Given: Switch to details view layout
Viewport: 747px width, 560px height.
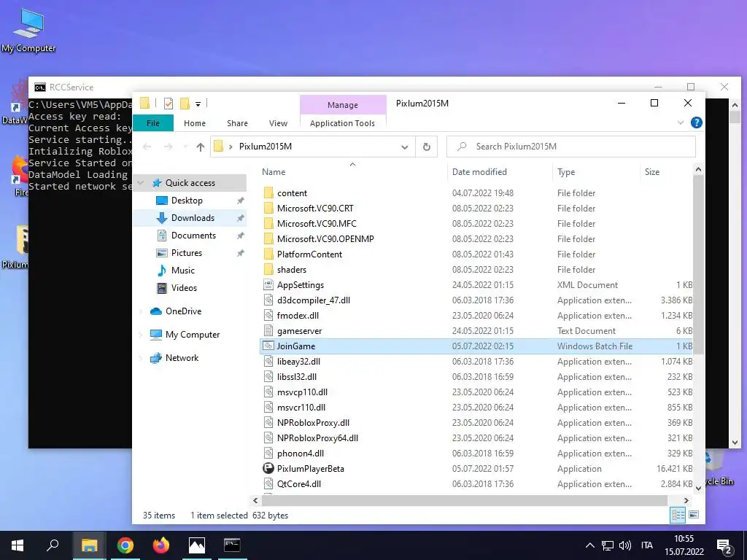Looking at the screenshot, I should (x=678, y=515).
